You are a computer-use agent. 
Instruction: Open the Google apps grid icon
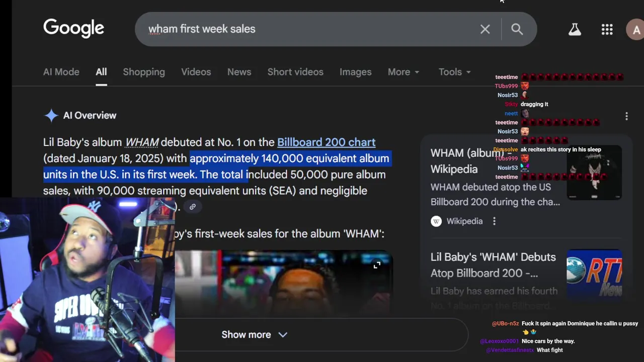[607, 29]
